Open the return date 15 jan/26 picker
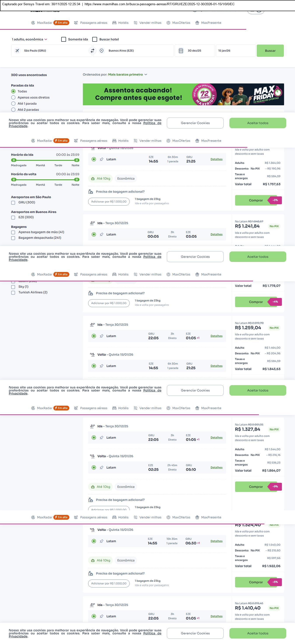This screenshot has height=644, width=295. (x=235, y=51)
